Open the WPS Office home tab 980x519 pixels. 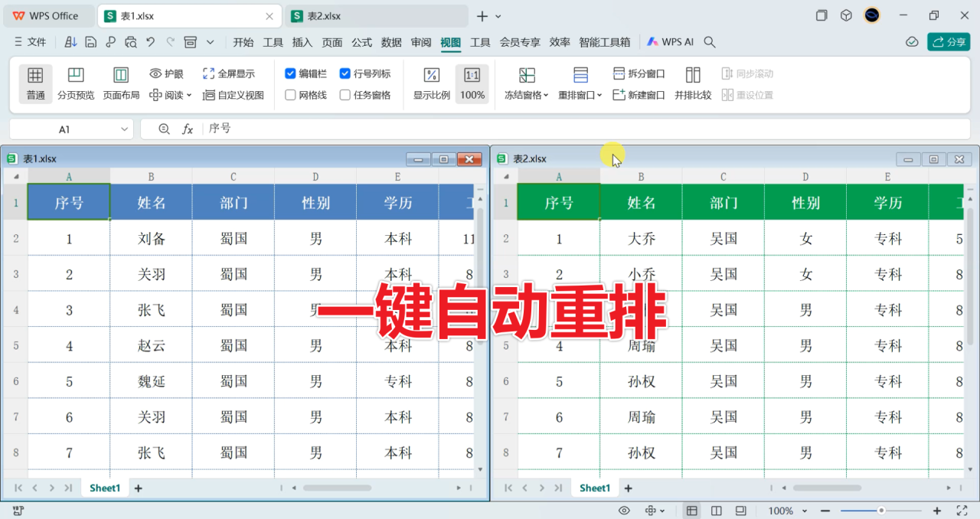click(x=47, y=16)
